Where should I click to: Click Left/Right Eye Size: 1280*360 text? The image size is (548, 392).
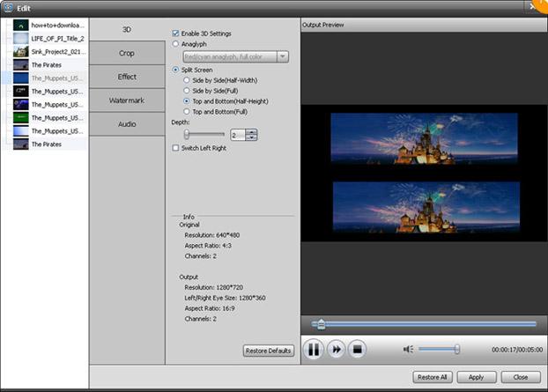225,298
